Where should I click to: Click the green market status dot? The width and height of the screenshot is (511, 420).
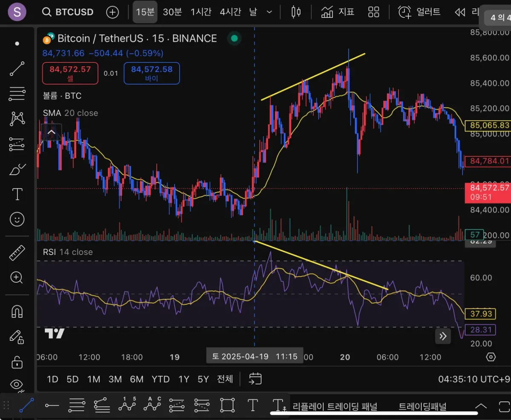(x=234, y=38)
